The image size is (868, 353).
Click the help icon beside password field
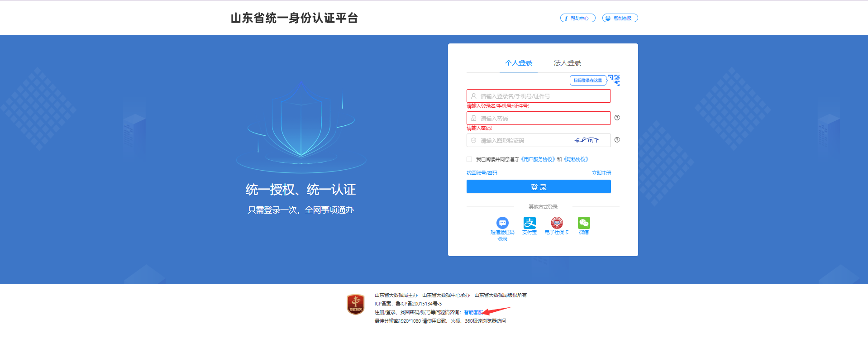[617, 118]
